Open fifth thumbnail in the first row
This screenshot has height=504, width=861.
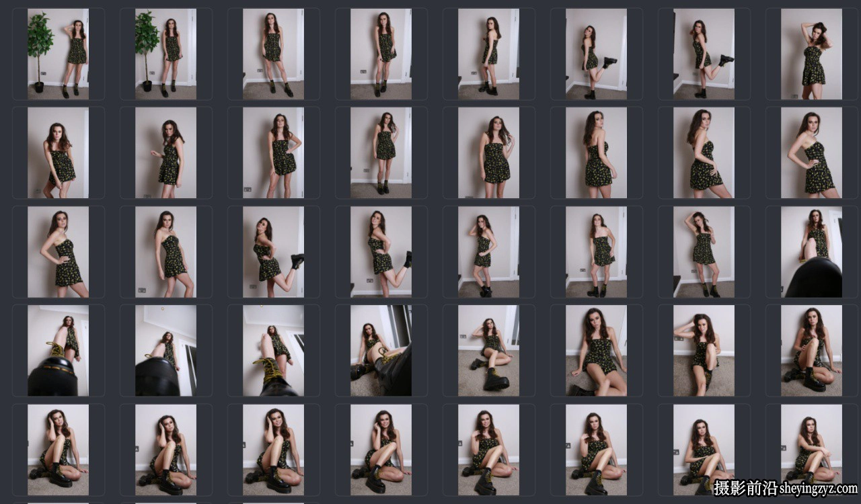click(x=488, y=54)
